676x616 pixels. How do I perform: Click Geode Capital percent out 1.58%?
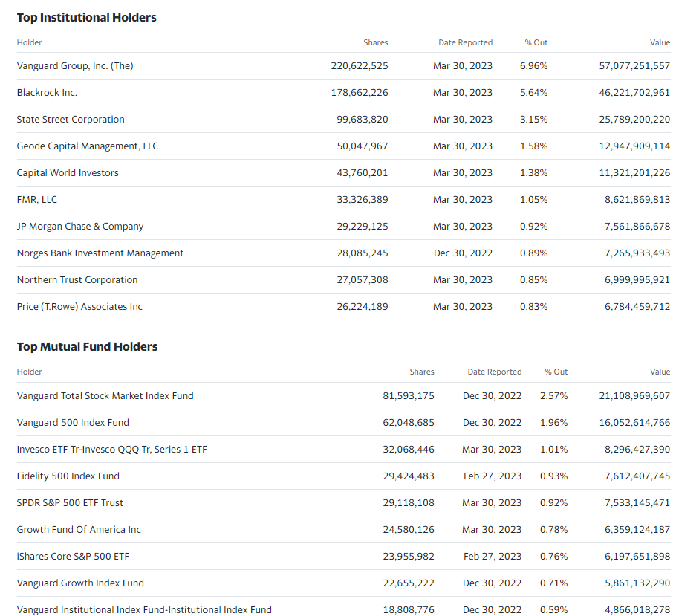[533, 146]
